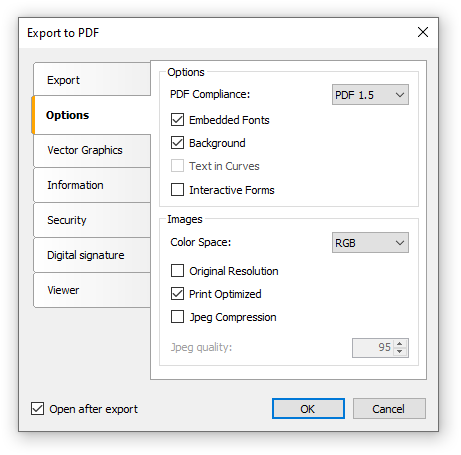The width and height of the screenshot is (461, 455).
Task: Open the Viewer tab
Action: tap(92, 290)
